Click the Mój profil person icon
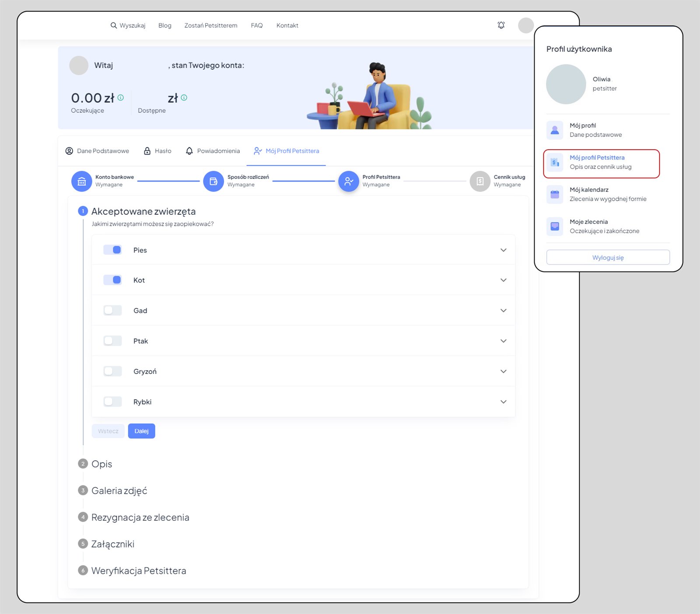This screenshot has width=700, height=614. [555, 130]
